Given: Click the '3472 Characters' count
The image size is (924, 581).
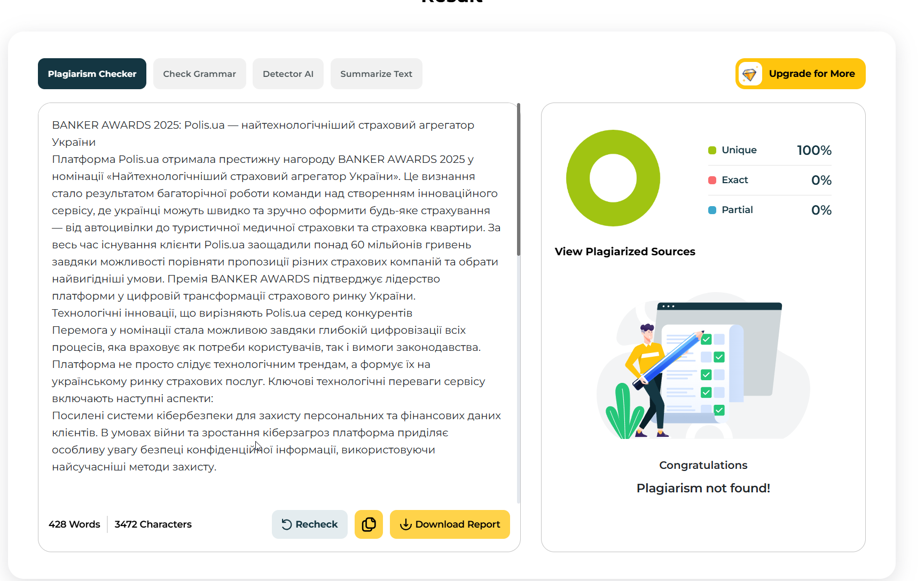Looking at the screenshot, I should 153,524.
